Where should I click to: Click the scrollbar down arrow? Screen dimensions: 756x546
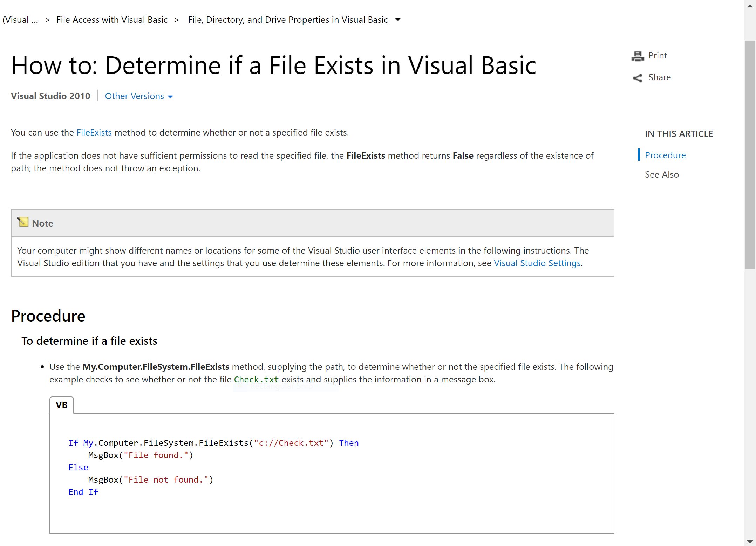750,541
